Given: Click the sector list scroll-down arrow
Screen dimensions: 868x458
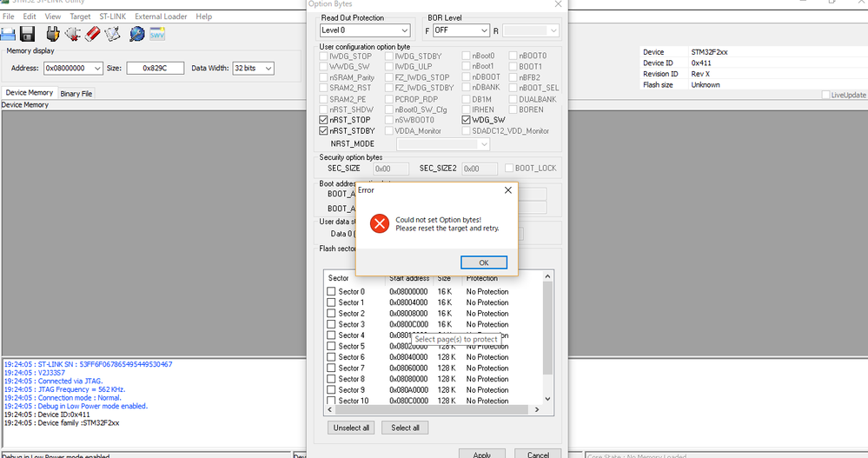Looking at the screenshot, I should 547,399.
